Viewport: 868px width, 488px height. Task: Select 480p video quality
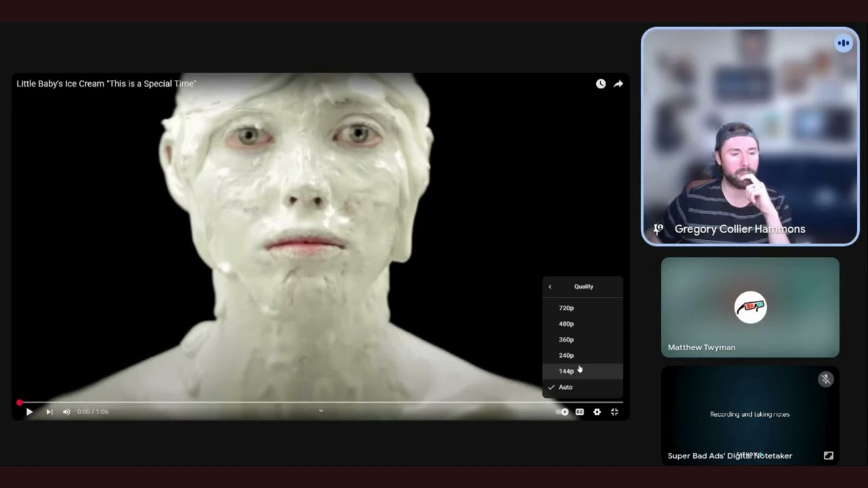pyautogui.click(x=583, y=323)
